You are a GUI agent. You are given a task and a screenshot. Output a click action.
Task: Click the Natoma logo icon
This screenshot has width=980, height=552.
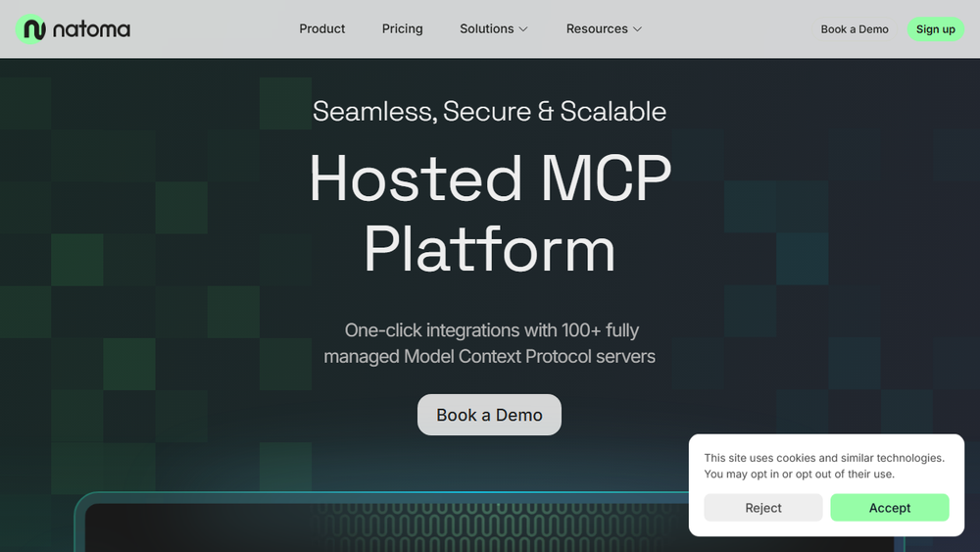[x=30, y=29]
